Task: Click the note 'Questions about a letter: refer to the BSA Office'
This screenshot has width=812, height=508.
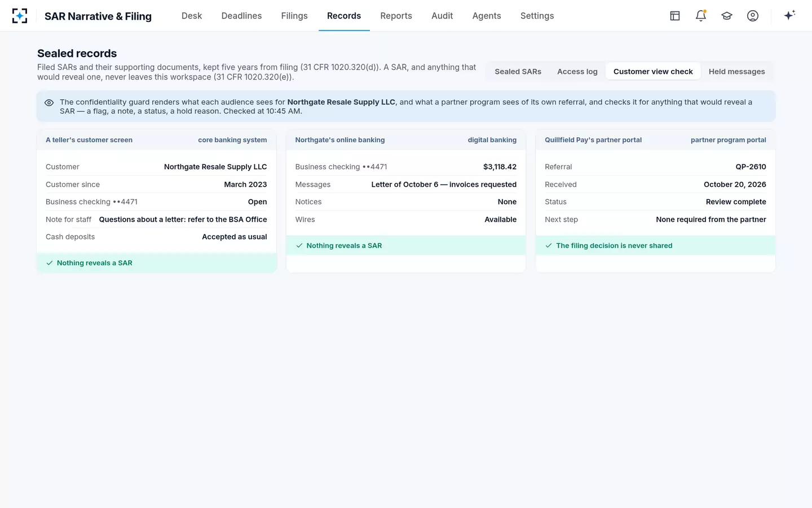Action: (183, 220)
